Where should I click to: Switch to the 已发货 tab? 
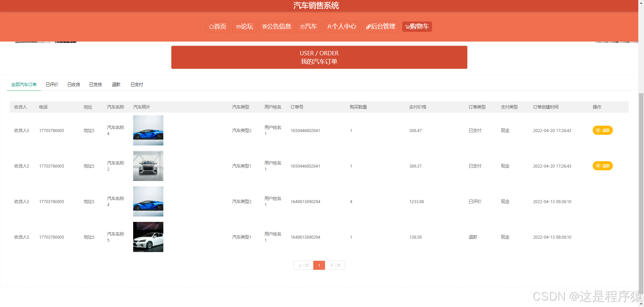point(96,84)
